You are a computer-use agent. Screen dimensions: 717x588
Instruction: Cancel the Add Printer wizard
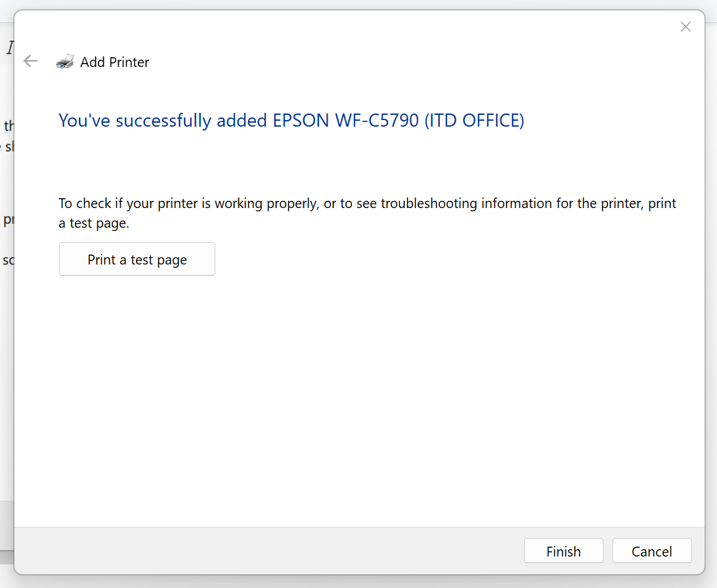click(652, 551)
